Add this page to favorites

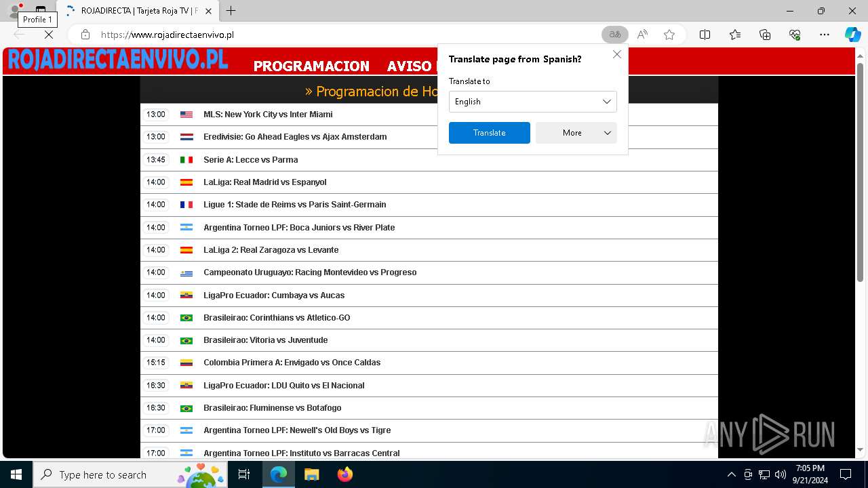click(669, 35)
